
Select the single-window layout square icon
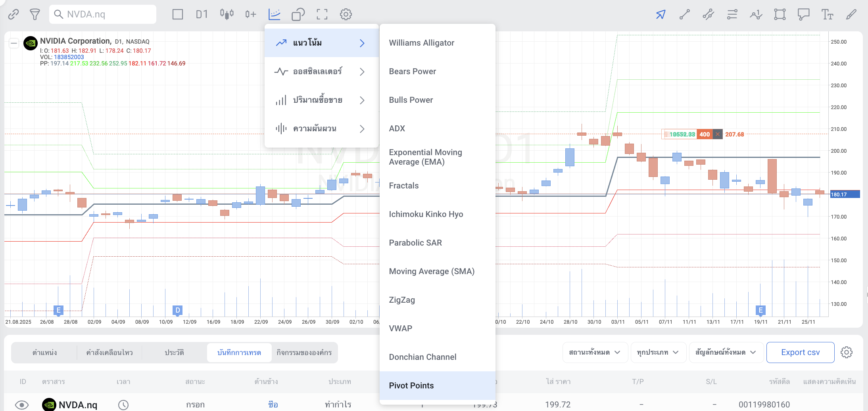178,15
